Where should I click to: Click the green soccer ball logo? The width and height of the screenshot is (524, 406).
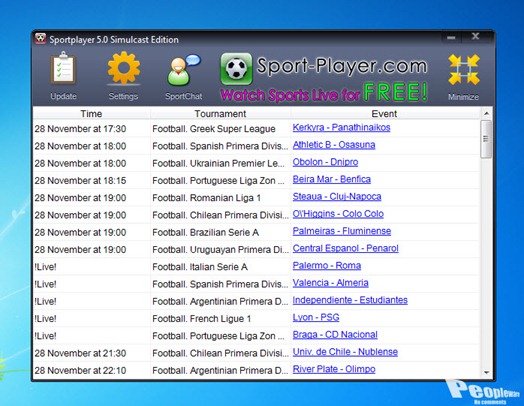236,69
